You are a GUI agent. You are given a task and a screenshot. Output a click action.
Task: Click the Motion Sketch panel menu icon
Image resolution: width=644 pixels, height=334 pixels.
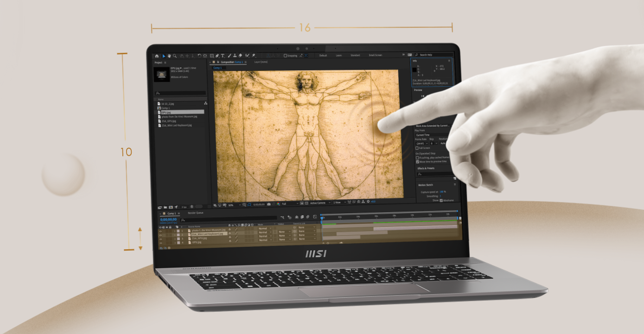[454, 184]
